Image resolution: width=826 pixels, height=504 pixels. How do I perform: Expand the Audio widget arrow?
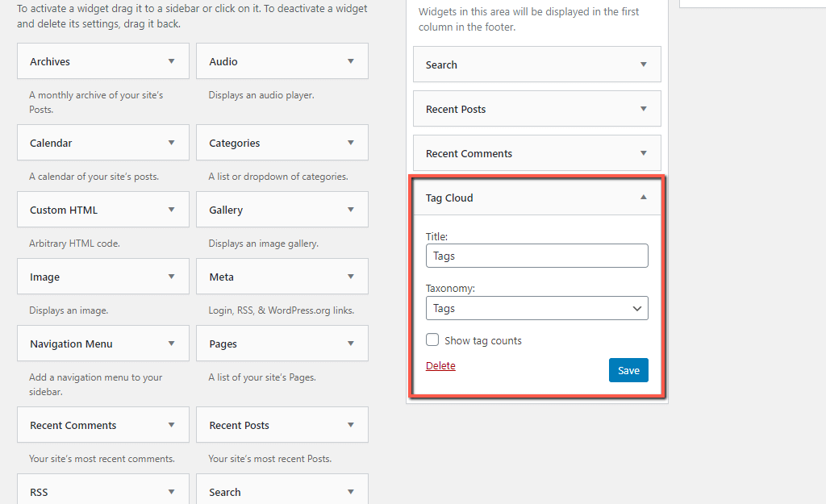[x=350, y=61]
